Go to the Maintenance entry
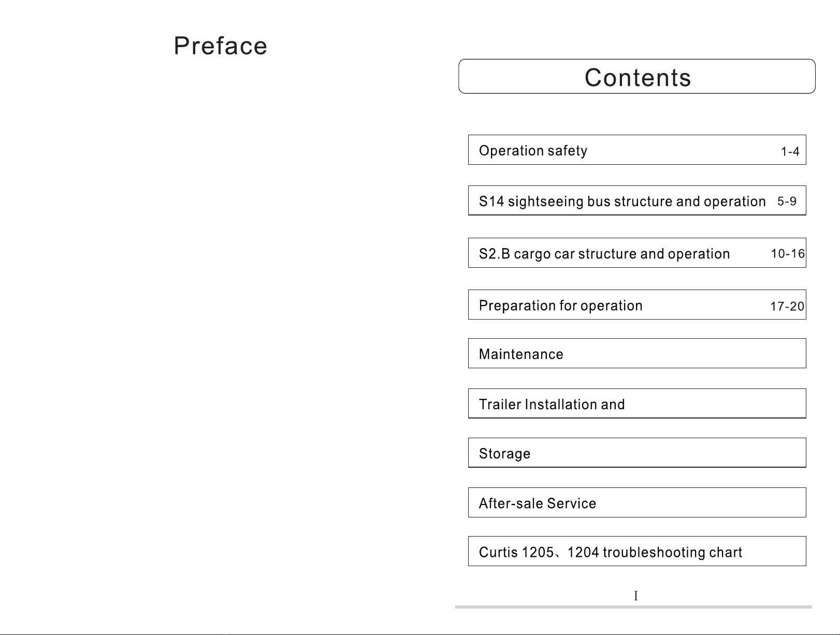This screenshot has height=635, width=840. [637, 353]
